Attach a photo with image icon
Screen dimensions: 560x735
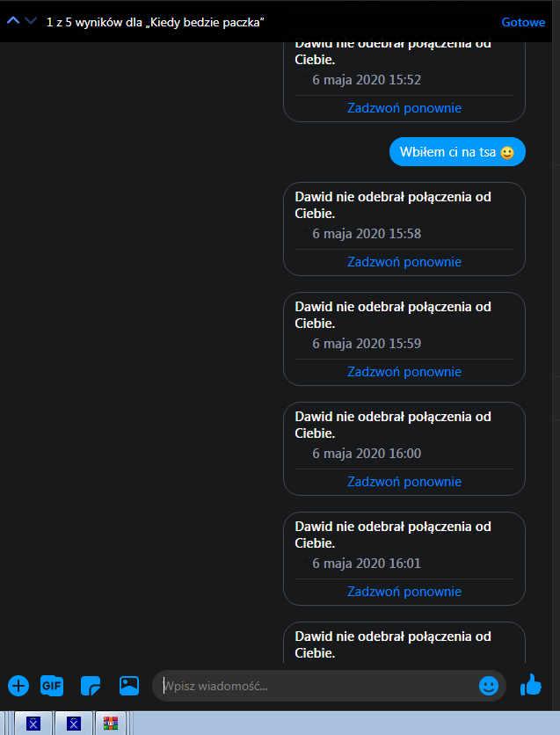click(x=129, y=687)
